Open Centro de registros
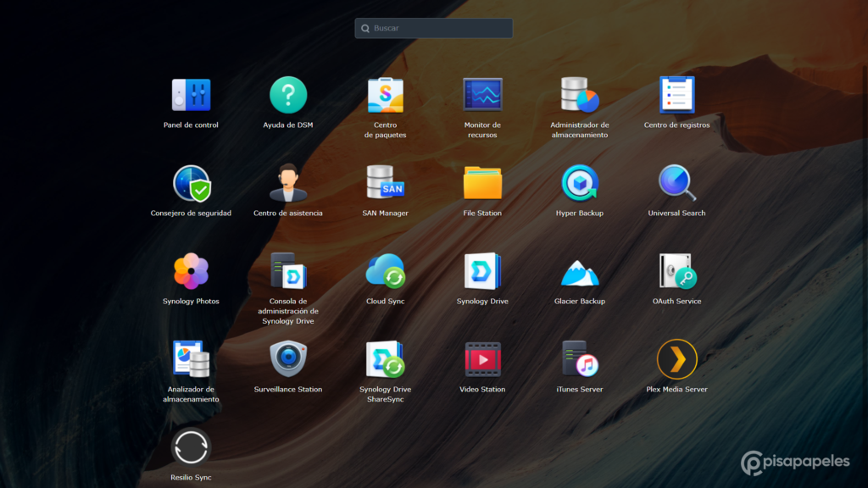This screenshot has width=868, height=488. coord(676,95)
